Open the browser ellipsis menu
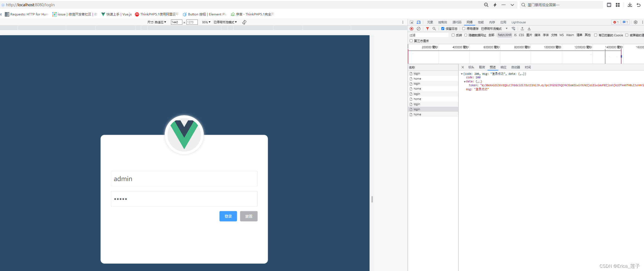 [x=504, y=5]
